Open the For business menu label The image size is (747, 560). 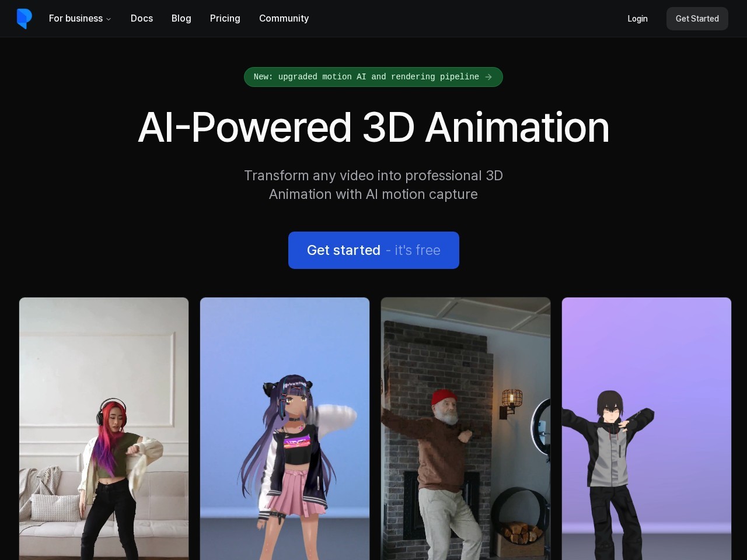coord(75,19)
